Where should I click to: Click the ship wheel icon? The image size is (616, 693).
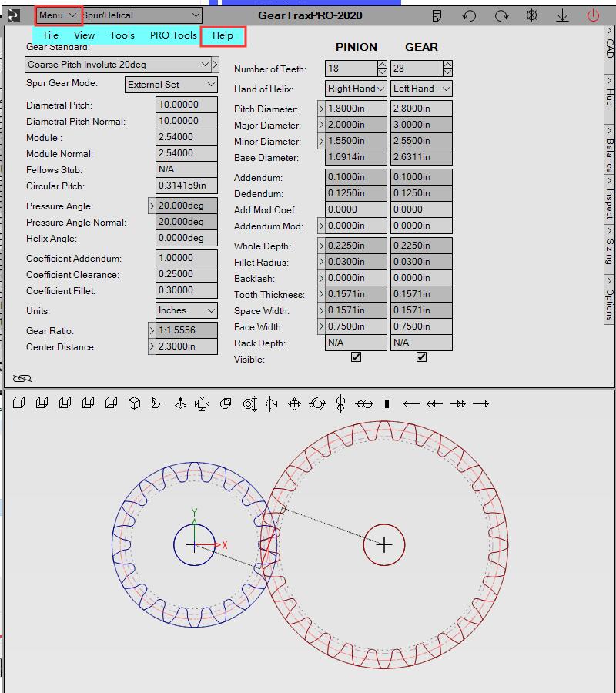click(x=531, y=16)
